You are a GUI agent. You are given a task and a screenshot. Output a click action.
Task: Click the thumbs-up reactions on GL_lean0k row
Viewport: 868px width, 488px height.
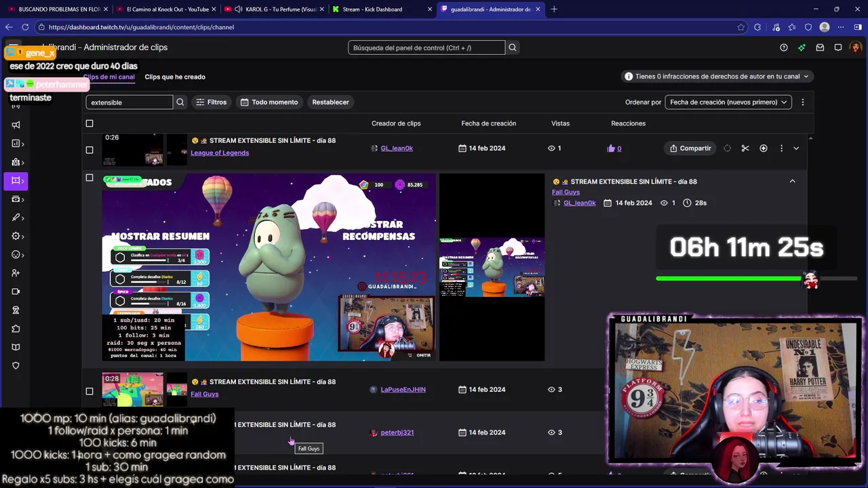(614, 148)
